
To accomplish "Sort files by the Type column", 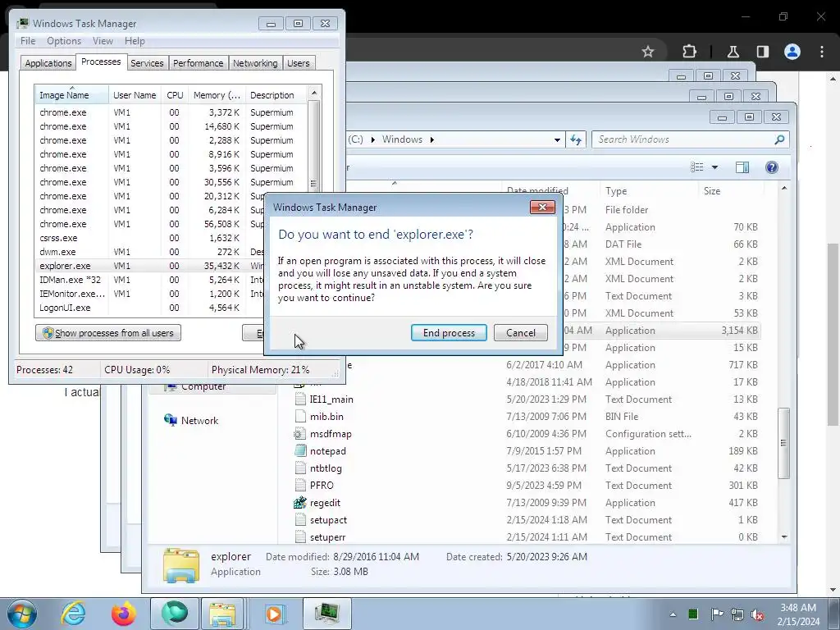I will click(648, 190).
